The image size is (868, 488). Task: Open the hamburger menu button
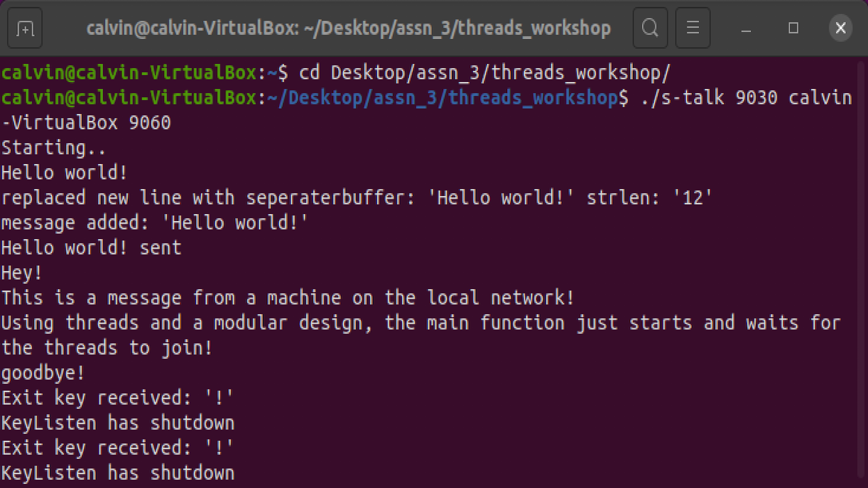[692, 29]
